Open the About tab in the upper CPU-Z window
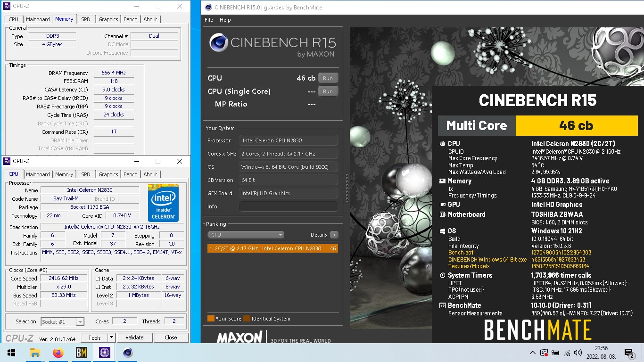The height and width of the screenshot is (362, 644). [150, 19]
